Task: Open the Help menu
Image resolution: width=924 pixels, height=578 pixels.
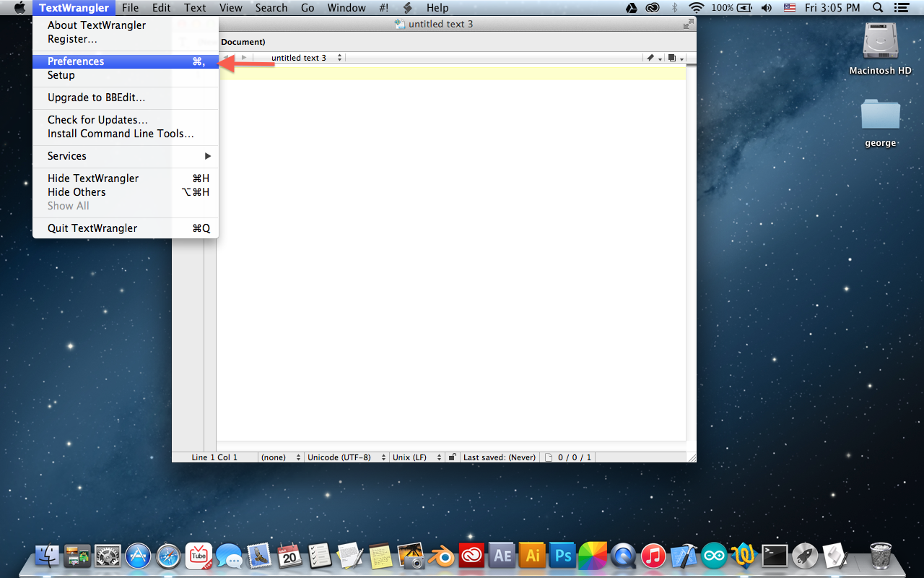Action: pyautogui.click(x=437, y=8)
